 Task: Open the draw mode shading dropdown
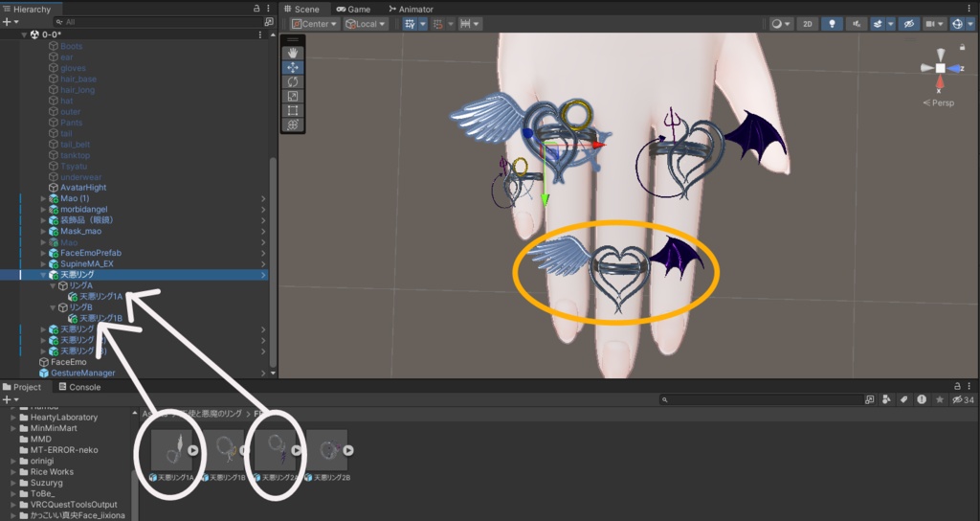tap(781, 24)
